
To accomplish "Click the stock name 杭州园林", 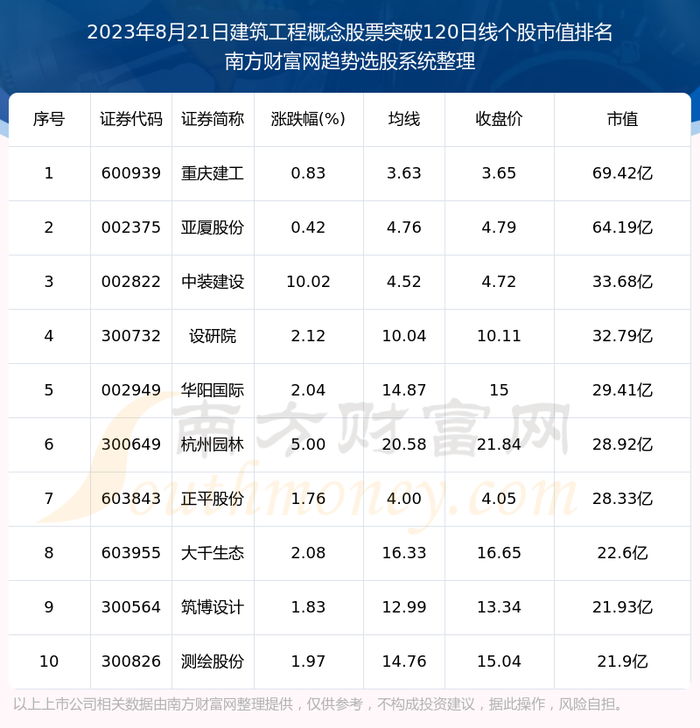I will tap(213, 444).
